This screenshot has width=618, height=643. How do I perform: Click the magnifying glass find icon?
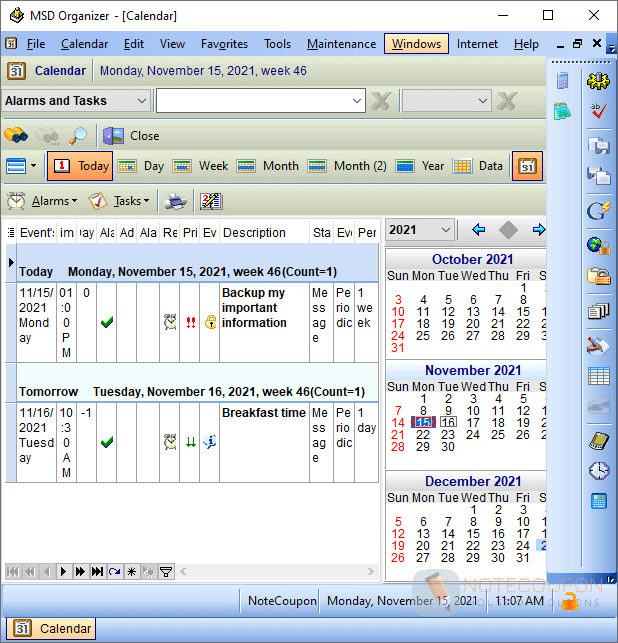[x=78, y=136]
